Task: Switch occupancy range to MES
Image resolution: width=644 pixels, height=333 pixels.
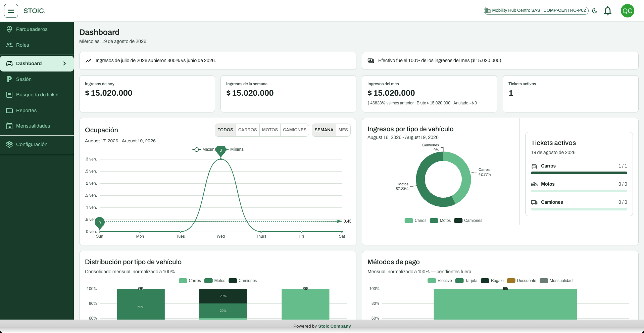Action: [x=343, y=130]
